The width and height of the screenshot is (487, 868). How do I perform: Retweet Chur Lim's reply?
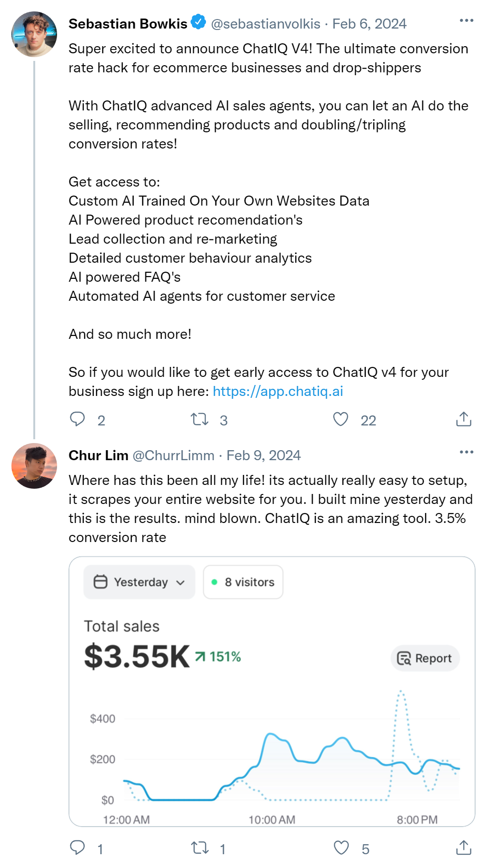coord(200,848)
